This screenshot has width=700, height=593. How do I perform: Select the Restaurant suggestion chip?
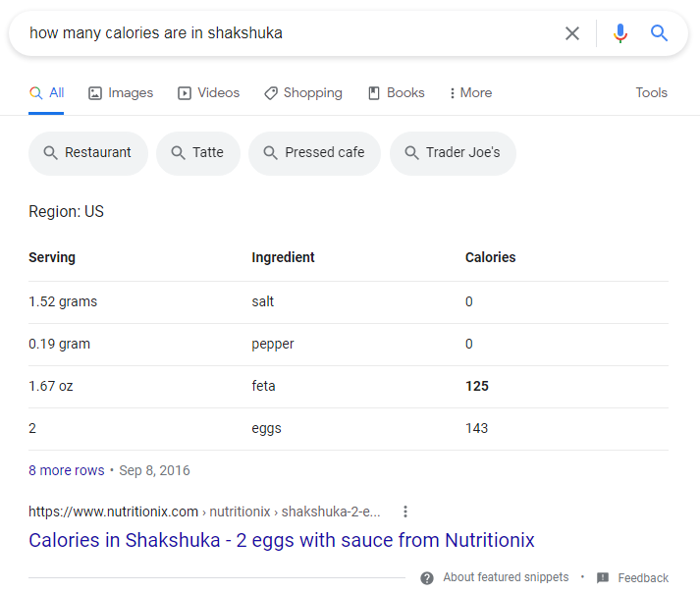pyautogui.click(x=88, y=153)
